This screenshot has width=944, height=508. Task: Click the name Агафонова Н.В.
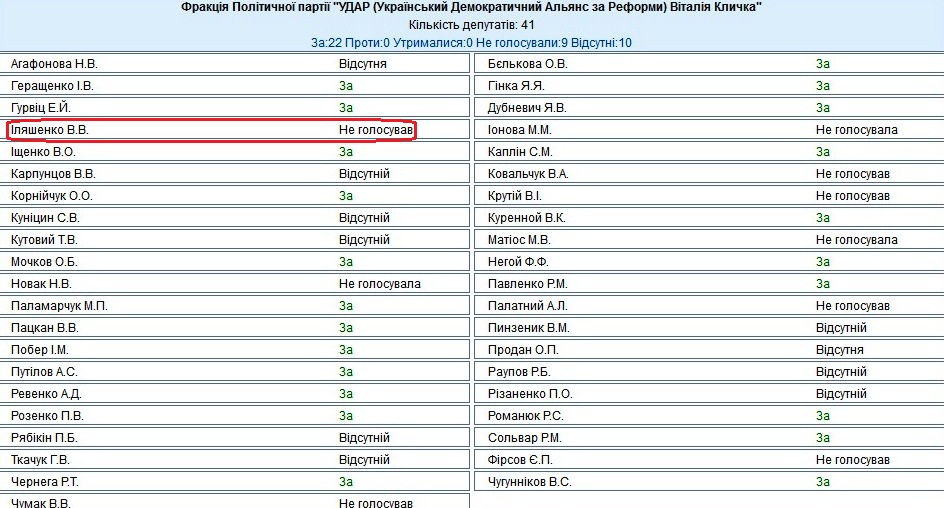[x=54, y=64]
